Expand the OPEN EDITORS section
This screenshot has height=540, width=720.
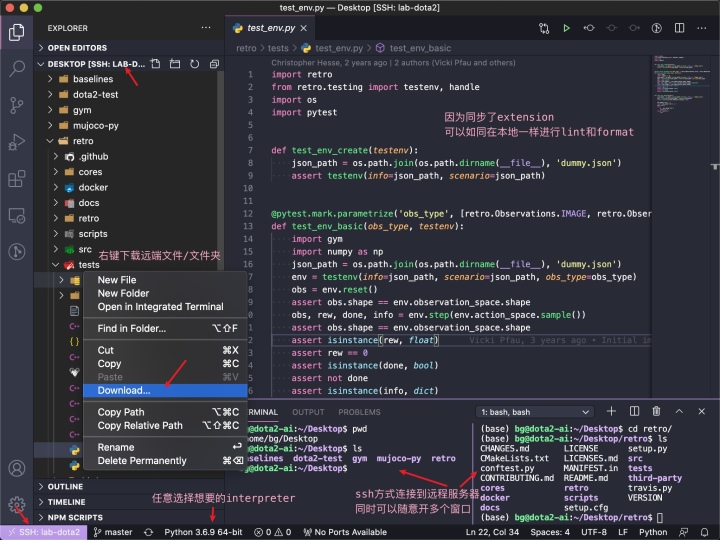coord(130,48)
